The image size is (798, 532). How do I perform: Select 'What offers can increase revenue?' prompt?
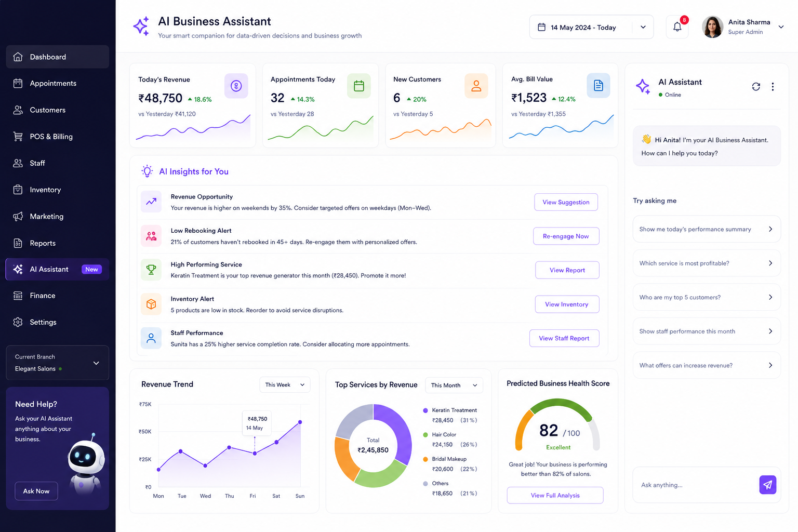point(707,365)
